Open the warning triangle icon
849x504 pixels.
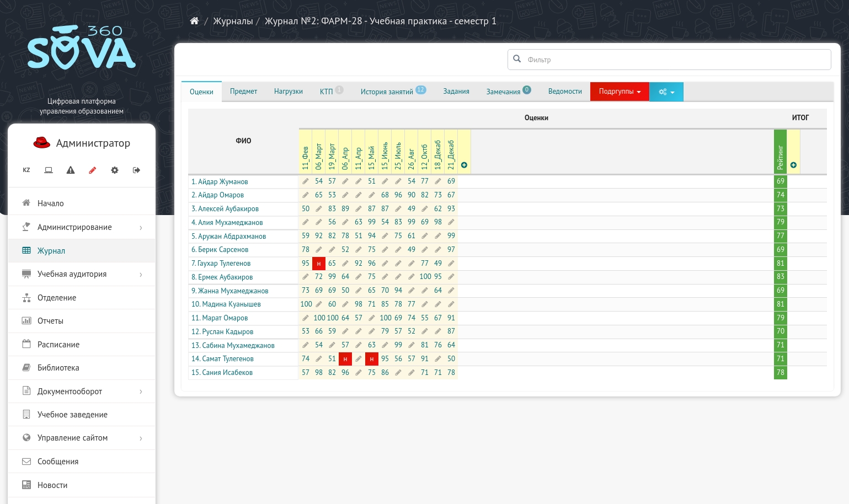(71, 170)
